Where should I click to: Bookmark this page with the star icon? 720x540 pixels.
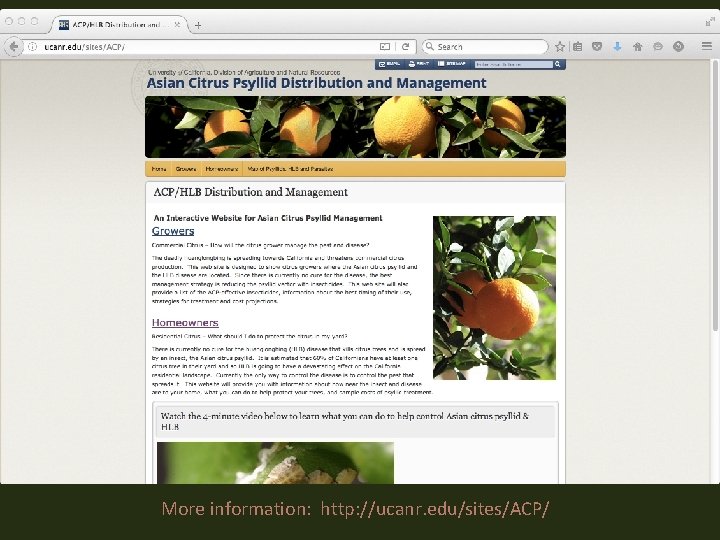[x=560, y=46]
